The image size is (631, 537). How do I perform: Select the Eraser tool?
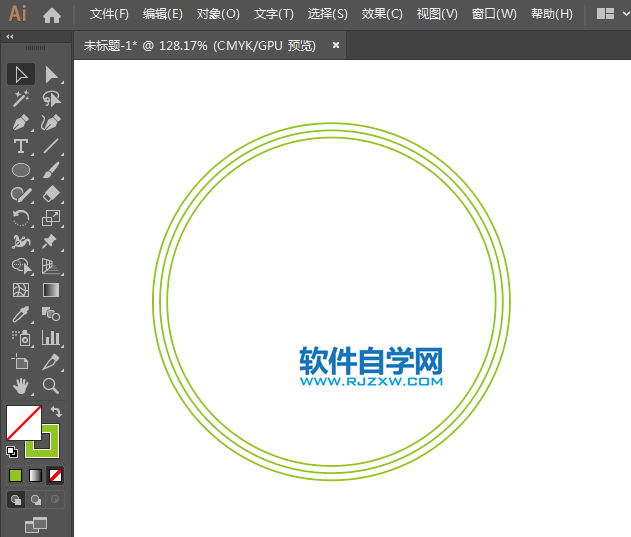pos(51,194)
